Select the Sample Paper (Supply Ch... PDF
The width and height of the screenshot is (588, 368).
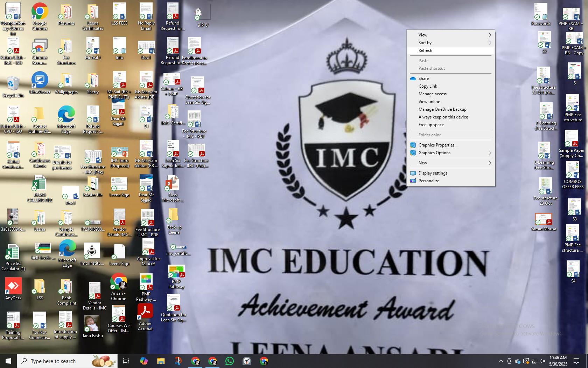[572, 144]
